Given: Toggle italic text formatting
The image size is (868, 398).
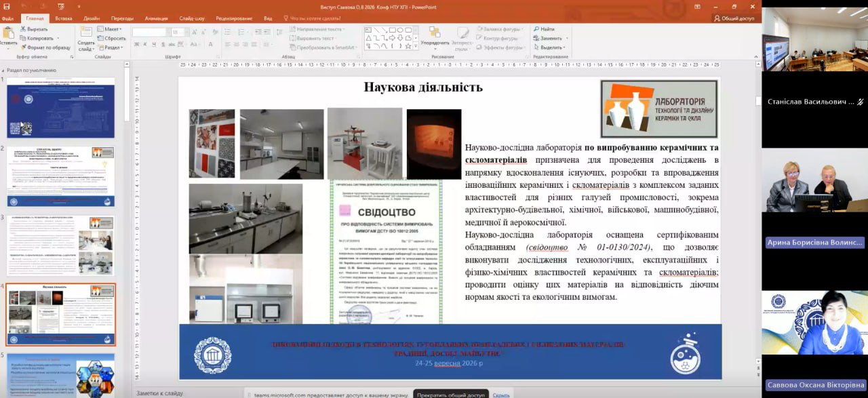Looking at the screenshot, I should point(145,44).
